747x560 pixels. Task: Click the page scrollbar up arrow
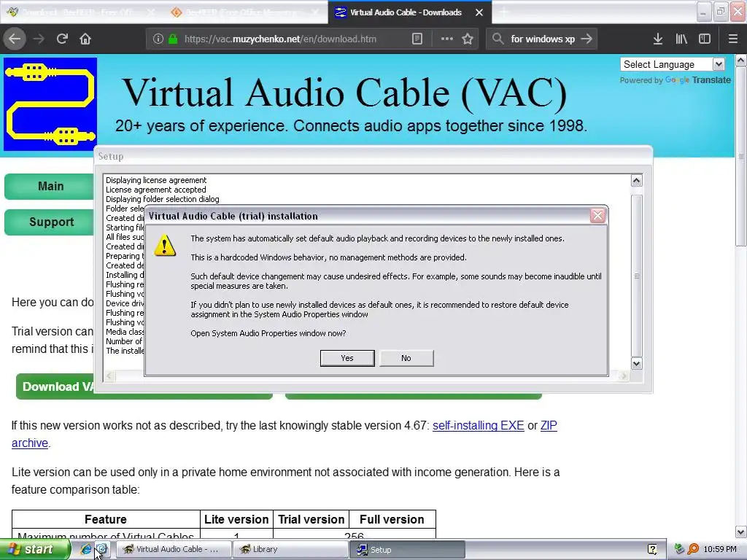click(740, 60)
